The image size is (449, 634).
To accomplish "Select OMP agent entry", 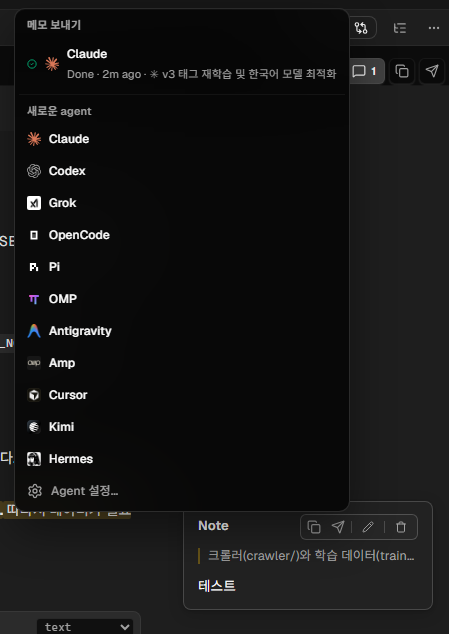I will click(182, 299).
